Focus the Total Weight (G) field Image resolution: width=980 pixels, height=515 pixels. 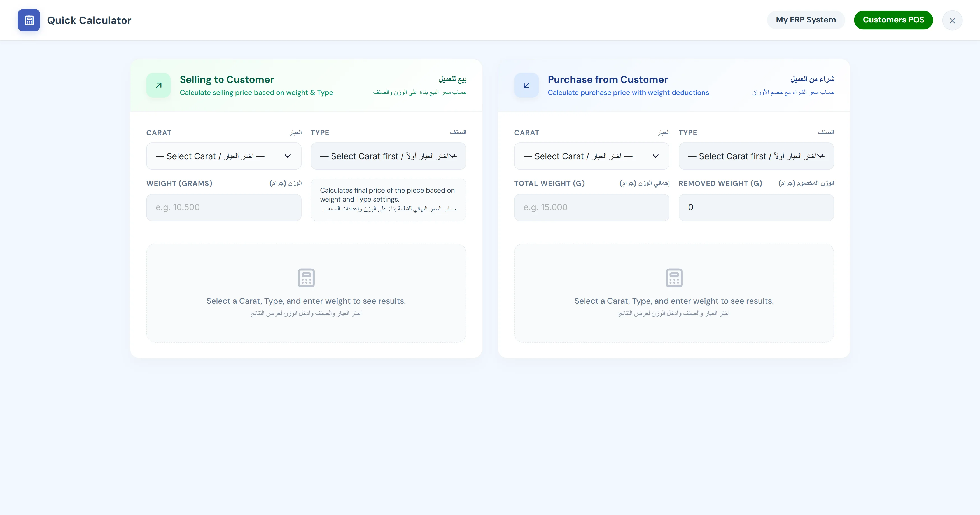tap(592, 207)
